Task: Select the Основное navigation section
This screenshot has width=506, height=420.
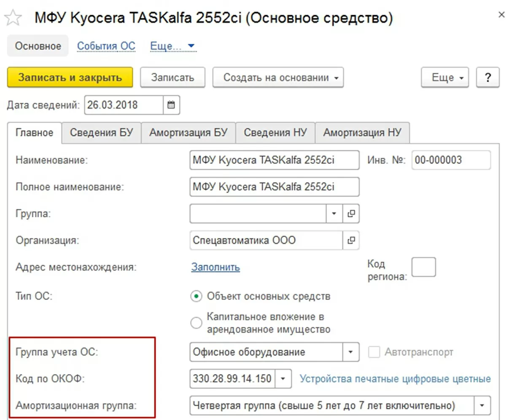Action: coord(38,46)
